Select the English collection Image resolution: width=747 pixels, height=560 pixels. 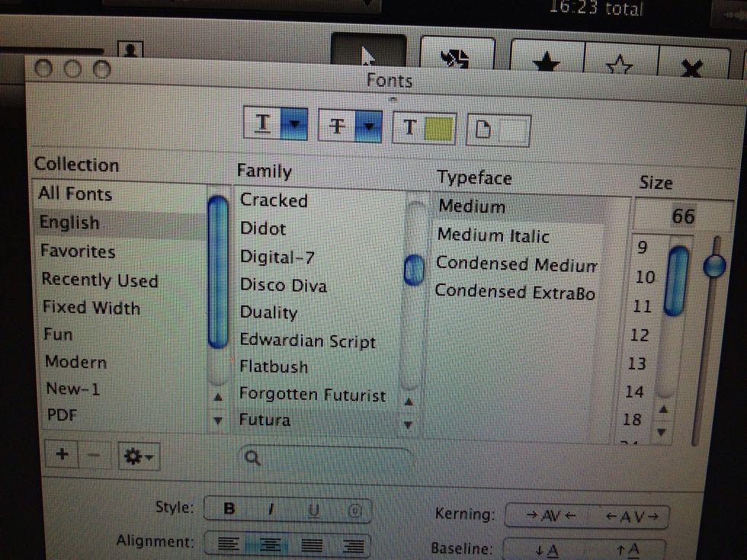coord(119,222)
